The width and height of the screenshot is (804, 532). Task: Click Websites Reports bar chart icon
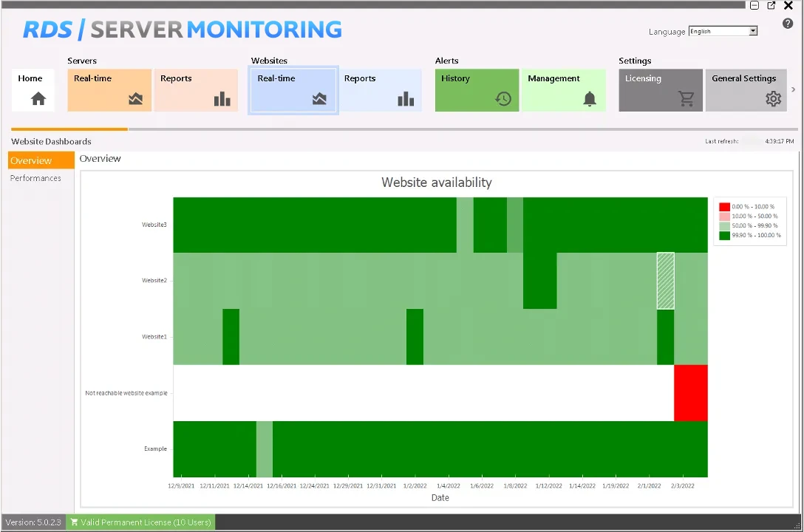(406, 99)
